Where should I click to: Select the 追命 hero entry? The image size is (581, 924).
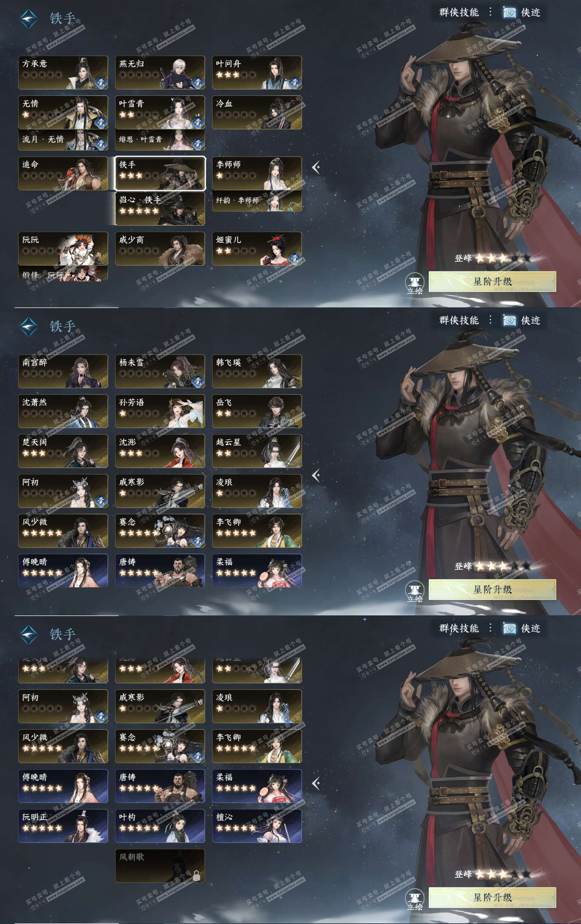coord(63,173)
